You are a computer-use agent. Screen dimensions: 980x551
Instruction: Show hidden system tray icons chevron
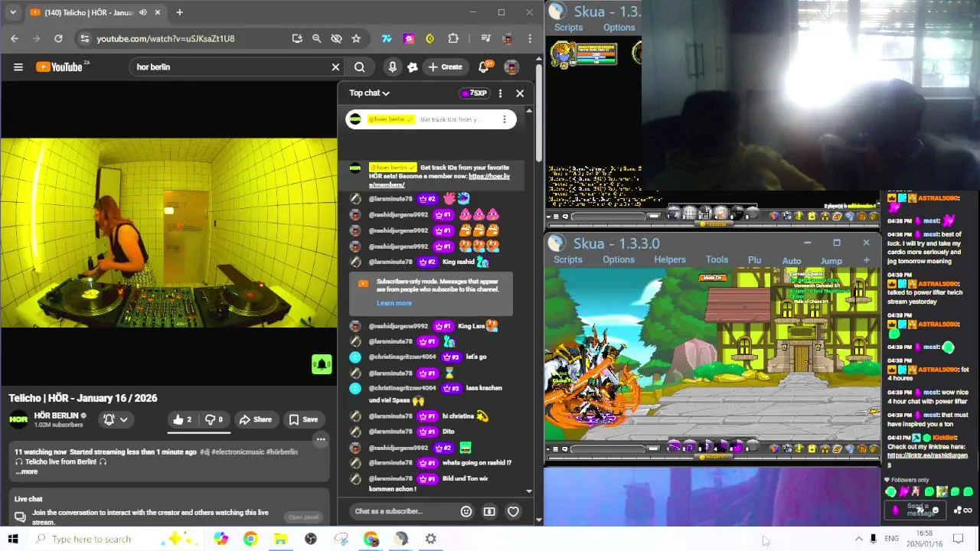tap(858, 539)
